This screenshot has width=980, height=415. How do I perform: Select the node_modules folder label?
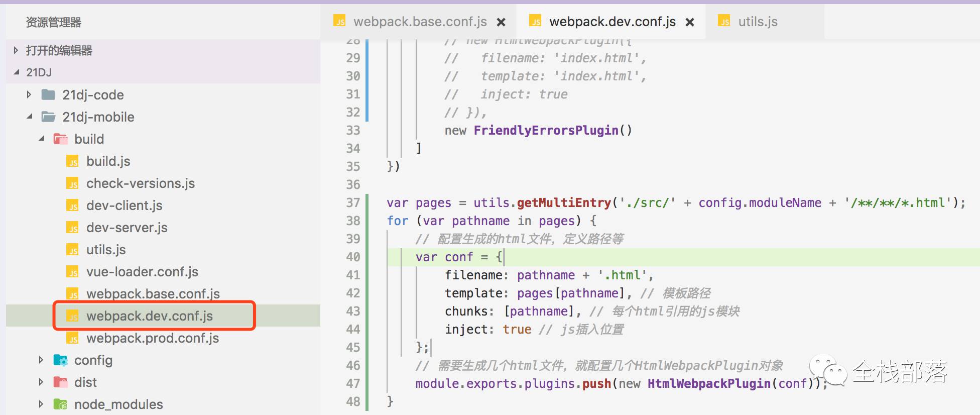[x=118, y=404]
